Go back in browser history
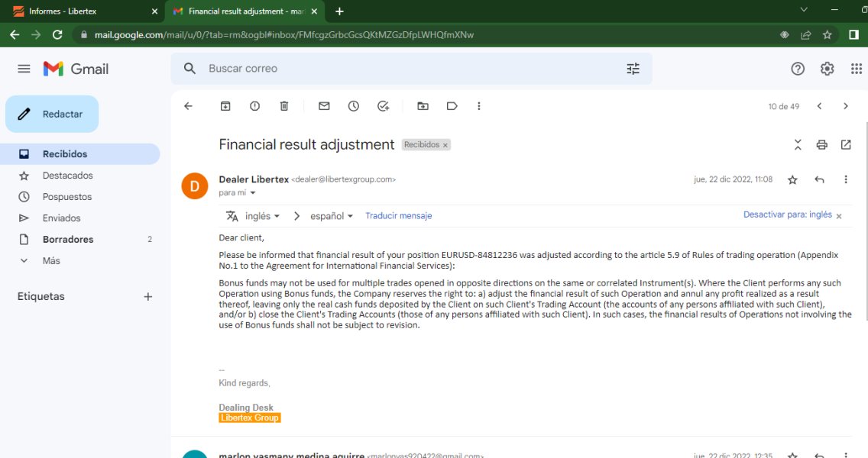Viewport: 868px width, 458px height. (x=15, y=35)
